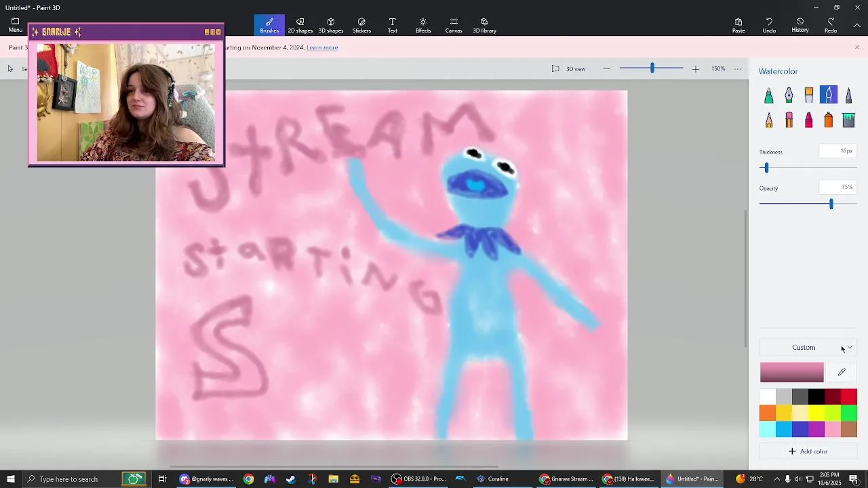Open the 3D library tab
868x488 pixels.
484,25
